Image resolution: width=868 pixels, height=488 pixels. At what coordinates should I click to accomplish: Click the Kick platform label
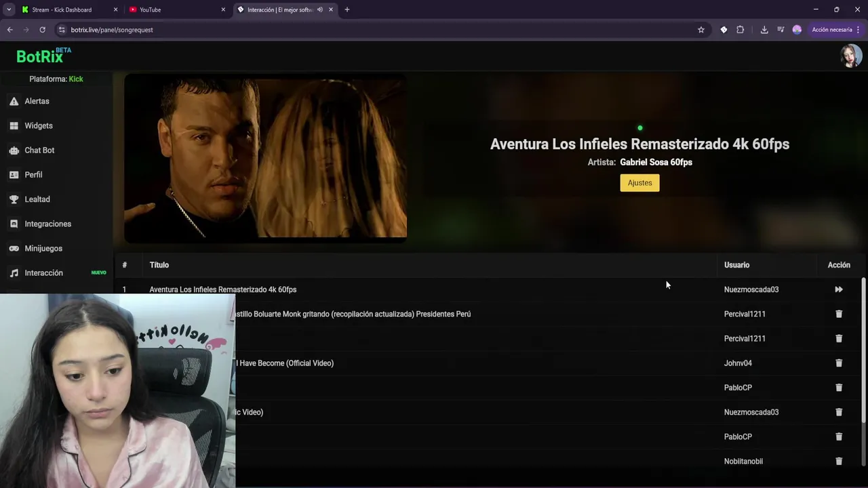[76, 79]
